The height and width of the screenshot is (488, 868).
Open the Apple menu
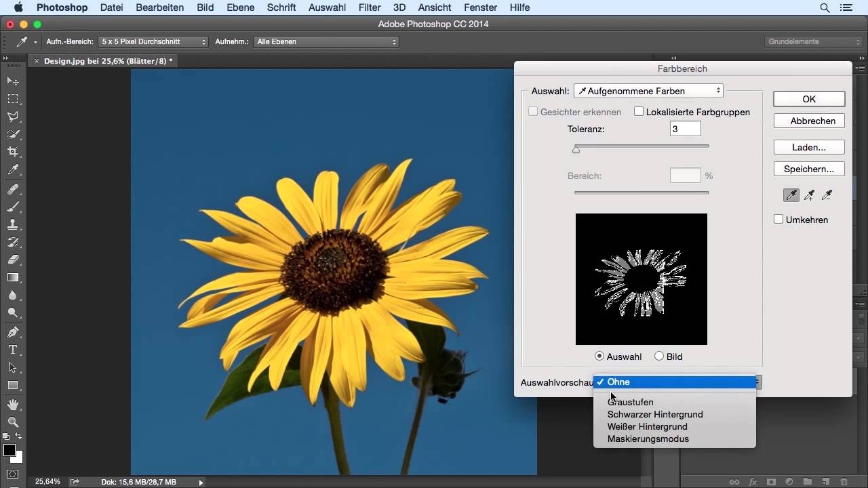pos(18,7)
